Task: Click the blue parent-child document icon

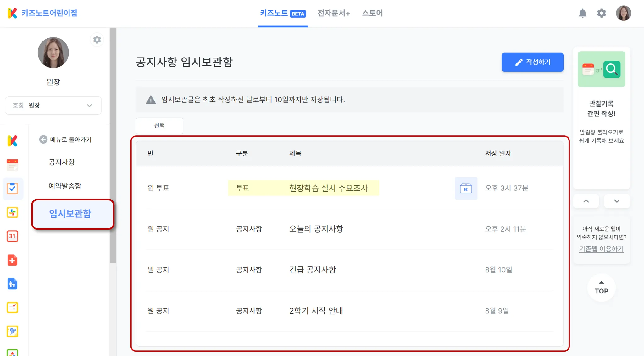Action: coord(12,284)
